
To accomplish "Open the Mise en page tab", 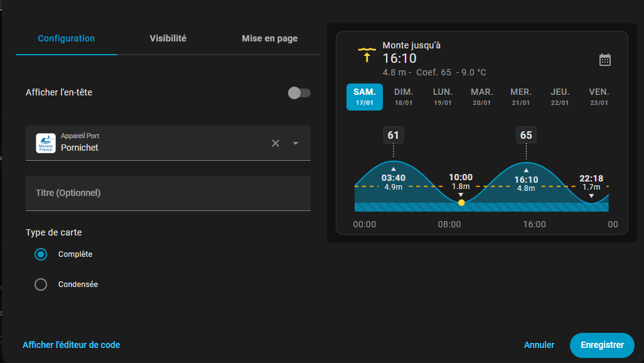I will pos(269,38).
